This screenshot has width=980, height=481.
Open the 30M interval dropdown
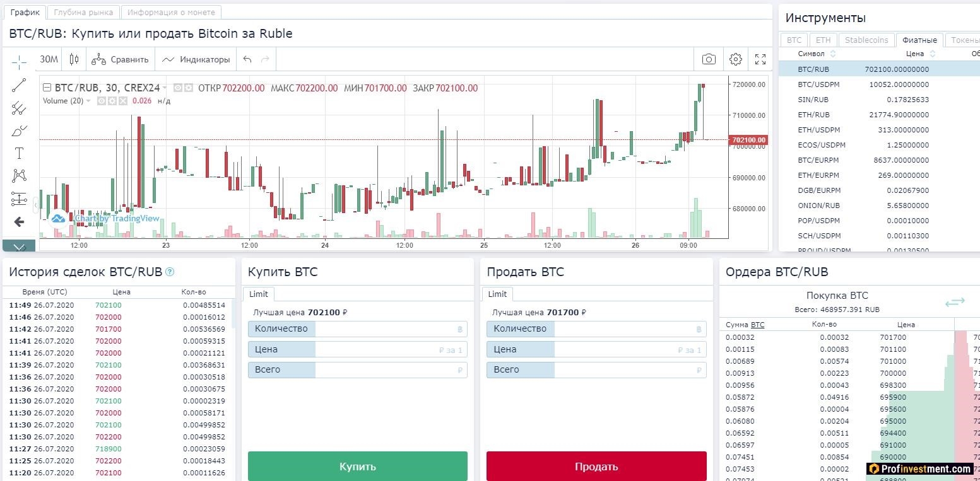point(49,59)
